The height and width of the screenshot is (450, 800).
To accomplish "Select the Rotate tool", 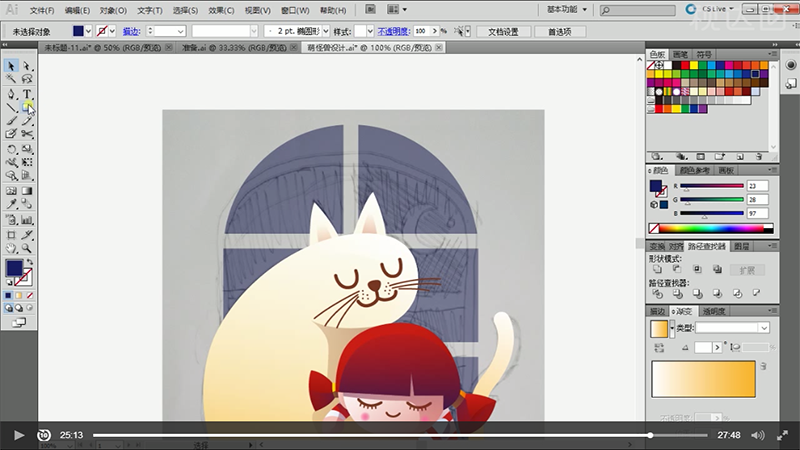I will [x=11, y=149].
